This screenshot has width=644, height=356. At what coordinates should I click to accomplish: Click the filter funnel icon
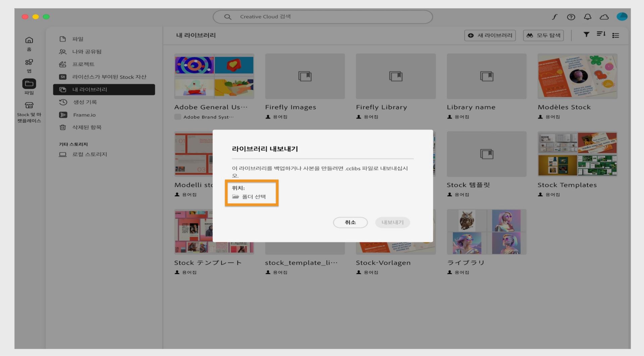[586, 34]
